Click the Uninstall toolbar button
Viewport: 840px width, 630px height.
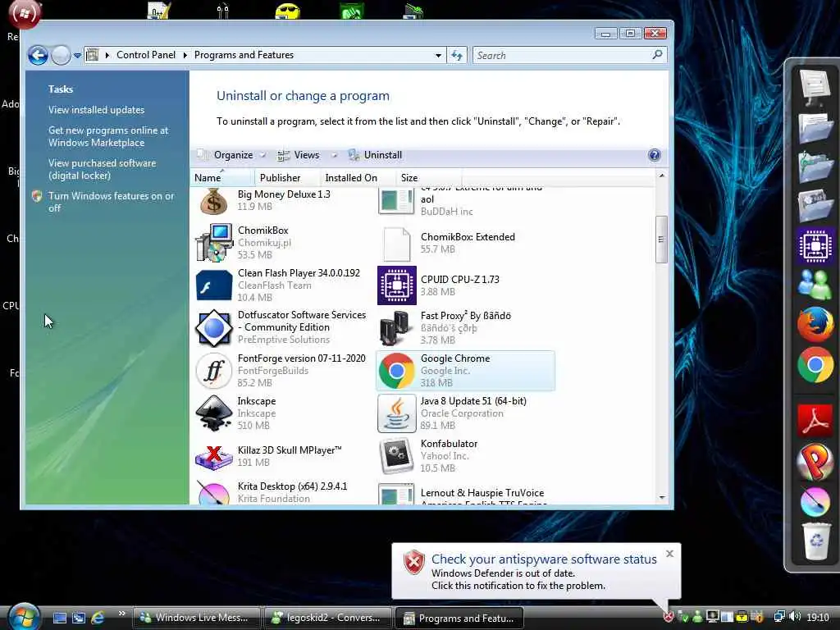[x=375, y=155]
